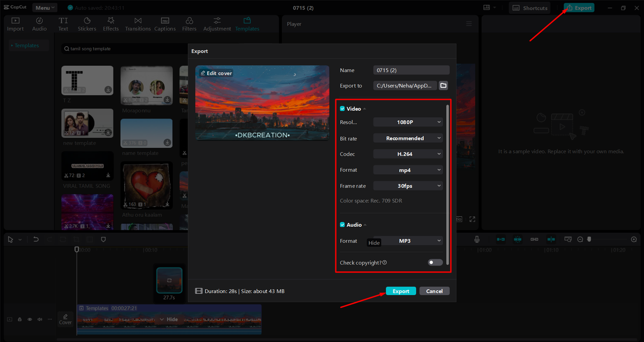Lock the Templates track
Viewport: 644px width, 342px height.
tap(20, 319)
